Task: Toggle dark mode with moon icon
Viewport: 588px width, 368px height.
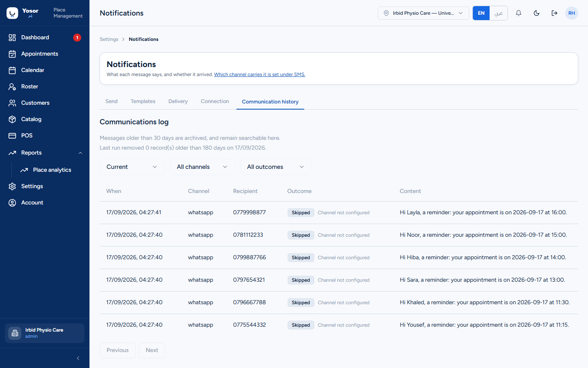Action: 537,13
